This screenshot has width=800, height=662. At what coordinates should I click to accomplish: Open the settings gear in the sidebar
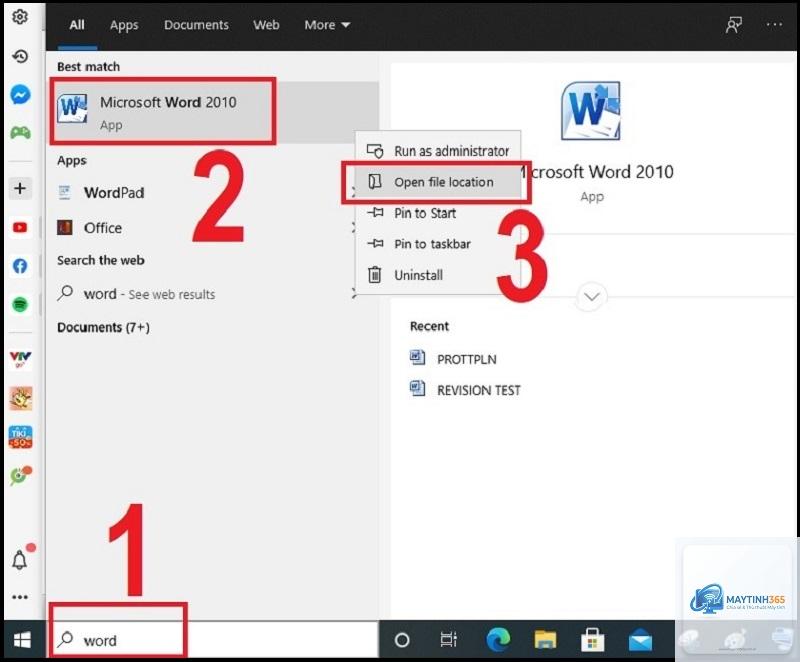coord(19,17)
